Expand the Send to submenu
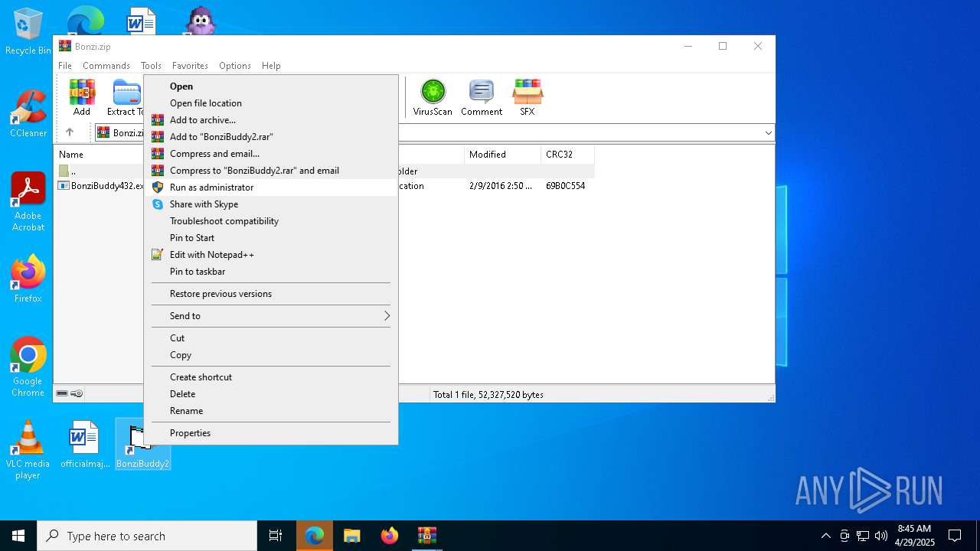Image resolution: width=980 pixels, height=551 pixels. coord(271,316)
